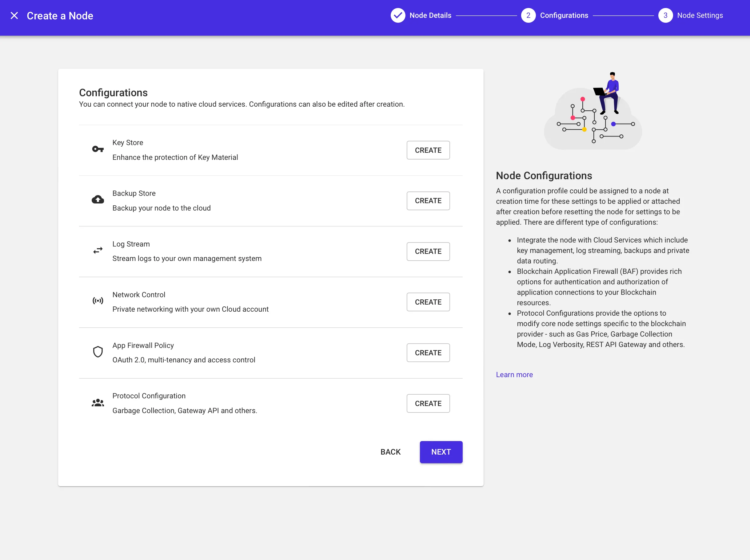
Task: Click the Backup Store cloud upload icon
Action: tap(98, 199)
